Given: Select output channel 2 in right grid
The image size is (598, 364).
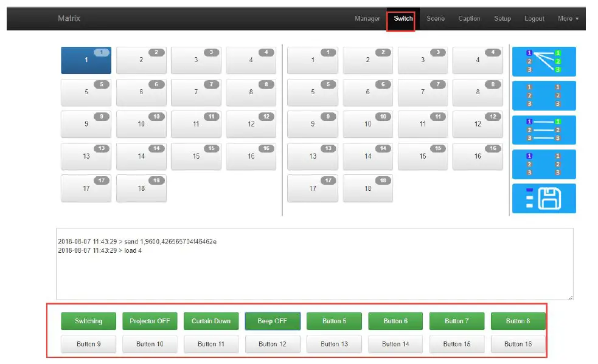Looking at the screenshot, I should (367, 60).
